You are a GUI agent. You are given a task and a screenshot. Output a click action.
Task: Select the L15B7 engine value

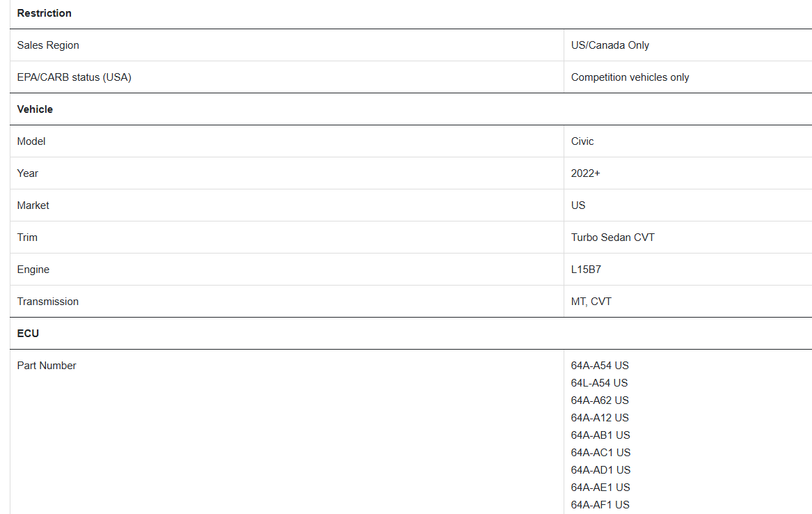click(x=586, y=270)
